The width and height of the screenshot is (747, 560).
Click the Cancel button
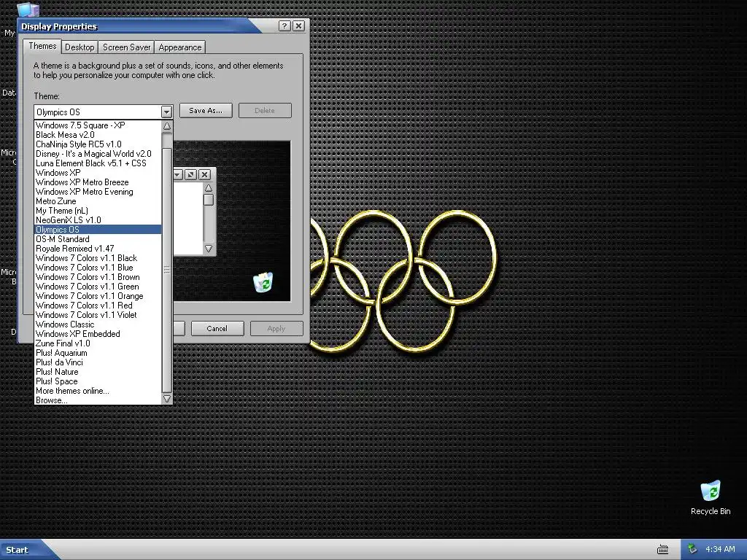(x=217, y=329)
